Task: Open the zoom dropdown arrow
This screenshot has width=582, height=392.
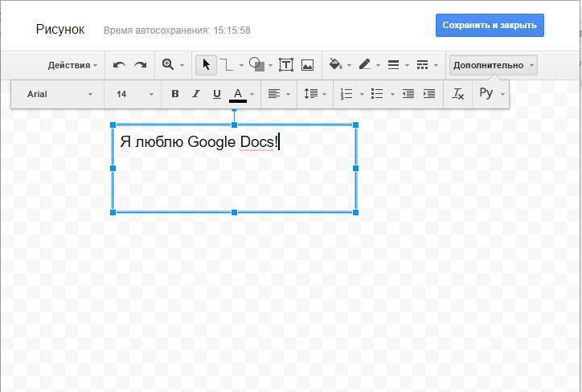Action: click(x=182, y=66)
